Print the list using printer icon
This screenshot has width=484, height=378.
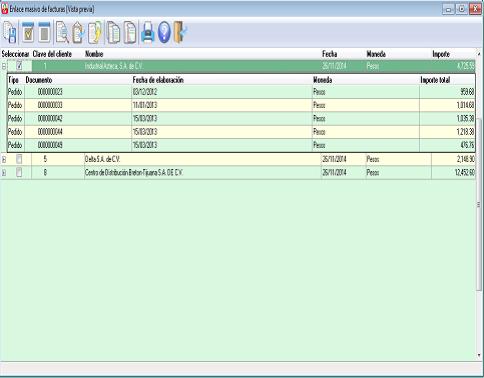pos(148,33)
